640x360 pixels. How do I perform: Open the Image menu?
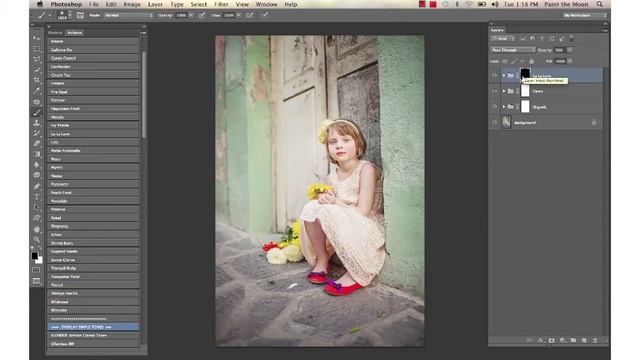[x=132, y=4]
